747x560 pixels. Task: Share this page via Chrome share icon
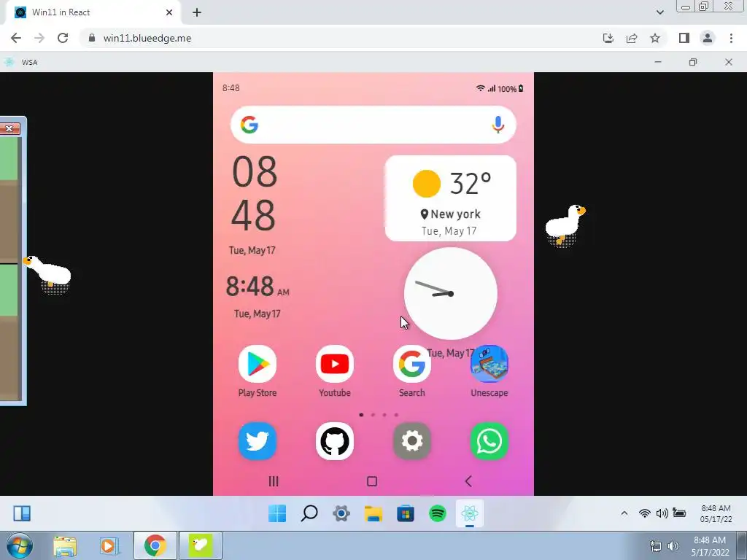632,38
